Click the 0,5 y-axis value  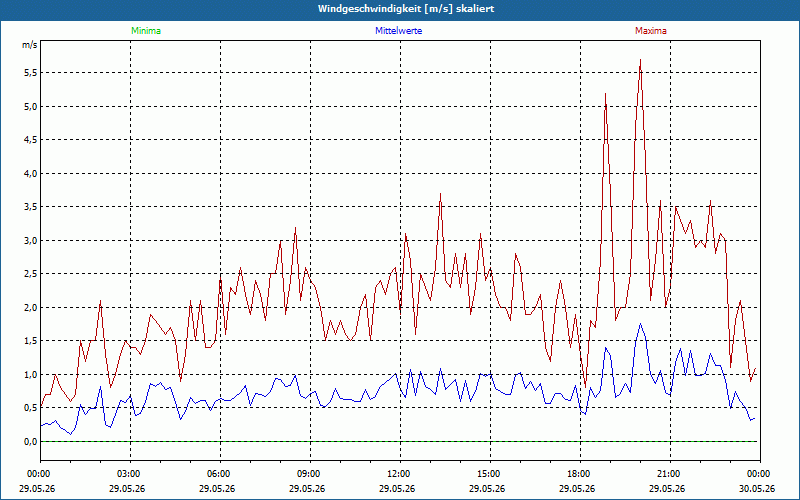point(31,408)
